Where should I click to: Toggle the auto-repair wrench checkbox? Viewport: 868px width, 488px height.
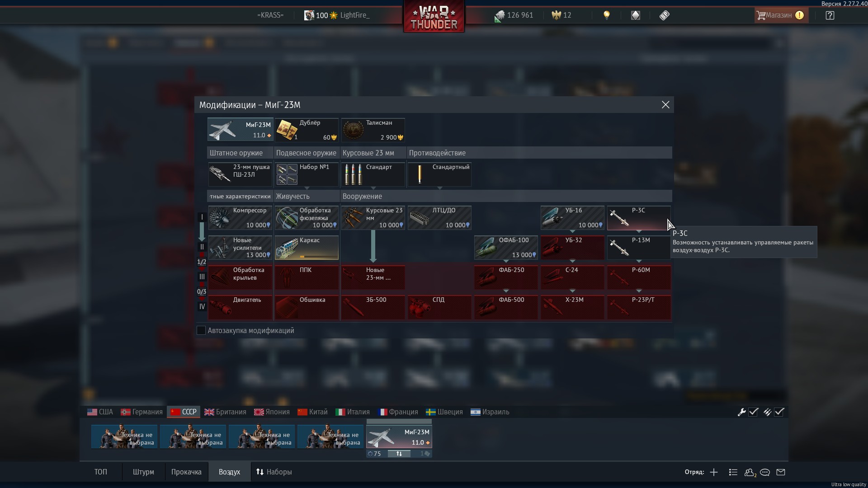click(753, 412)
